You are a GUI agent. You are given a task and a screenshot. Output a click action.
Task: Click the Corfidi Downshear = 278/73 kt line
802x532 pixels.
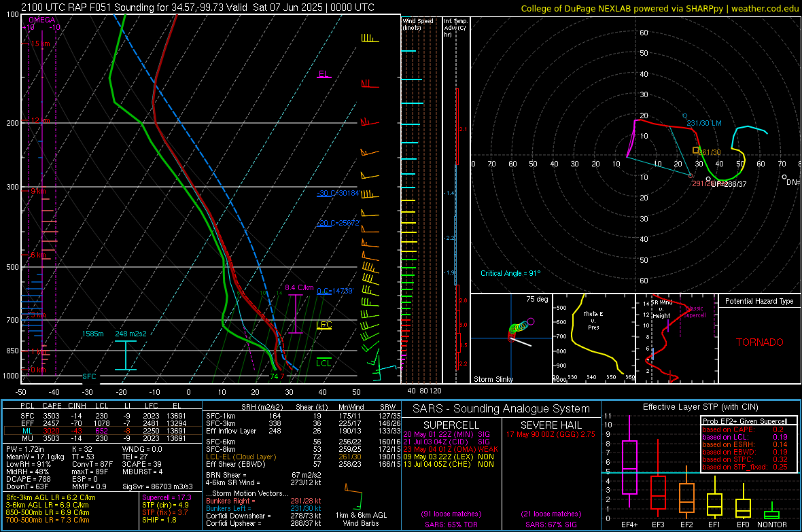(x=264, y=516)
